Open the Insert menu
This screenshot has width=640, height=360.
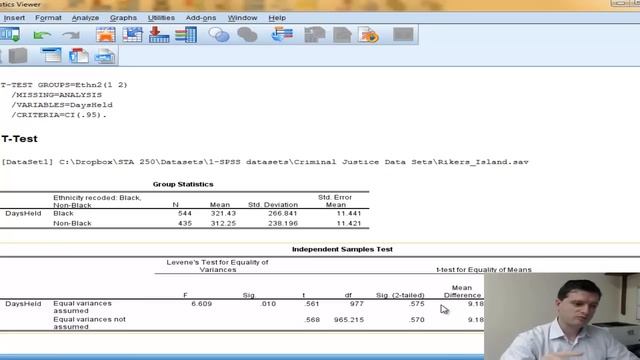click(x=14, y=18)
